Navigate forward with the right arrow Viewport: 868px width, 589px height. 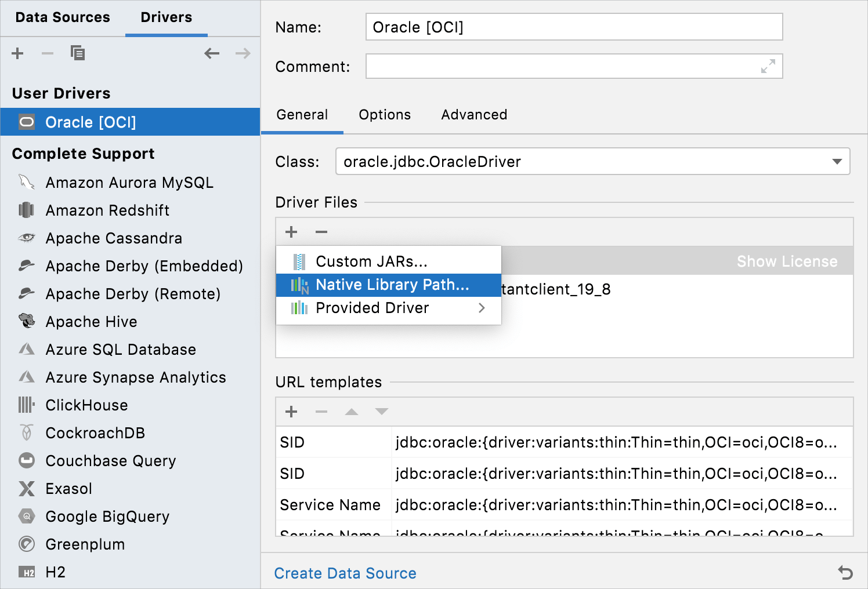click(243, 53)
